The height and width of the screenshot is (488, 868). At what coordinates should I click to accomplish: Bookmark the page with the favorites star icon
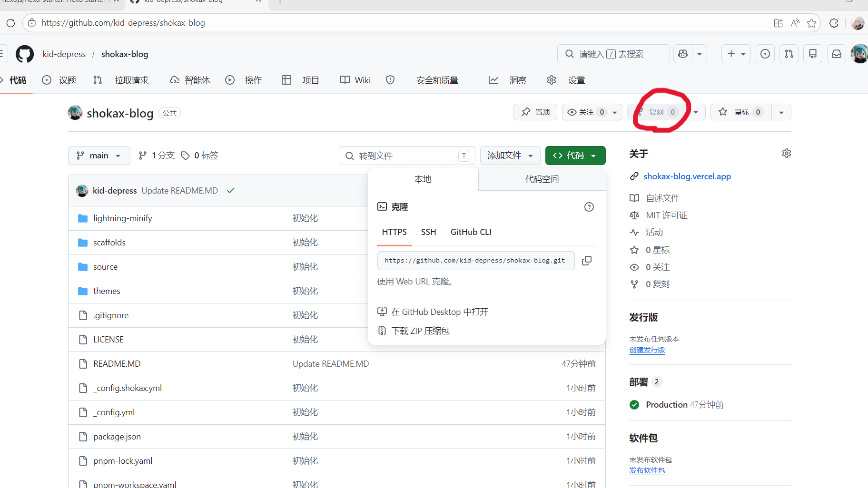click(812, 23)
